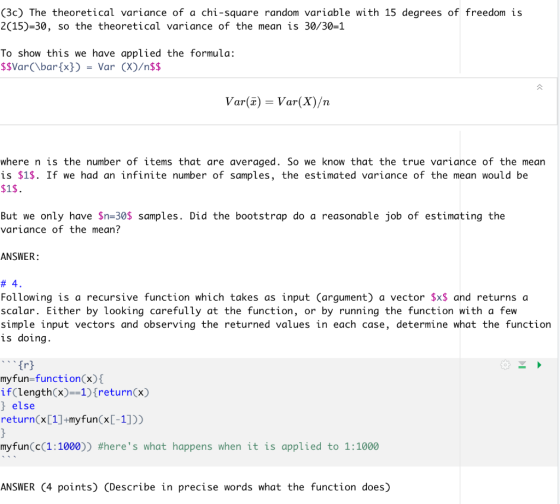Place cursor in the $$Var(\bar{x}) source line

[81, 67]
